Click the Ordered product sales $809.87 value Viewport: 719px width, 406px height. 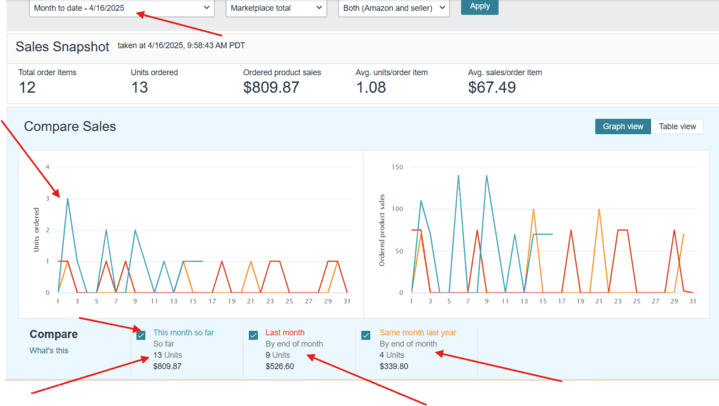tap(271, 88)
